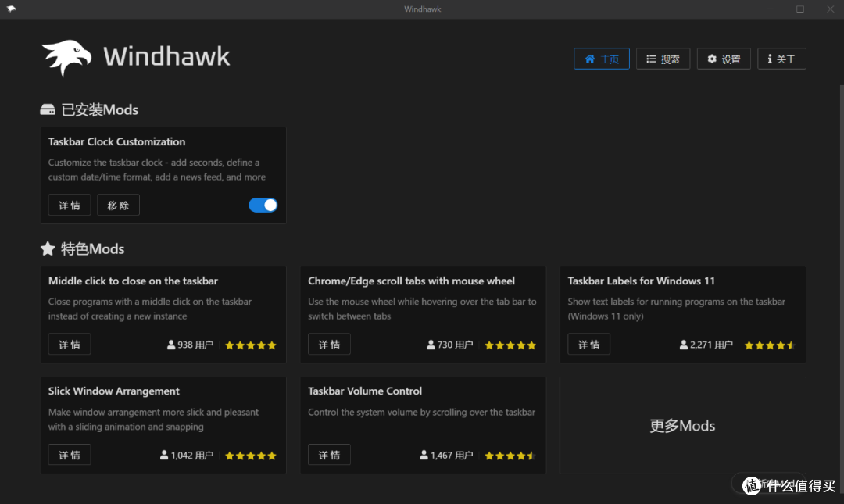Image resolution: width=844 pixels, height=504 pixels.
Task: Click the hard drive icon beside 已安装Mods heading
Action: pos(48,109)
